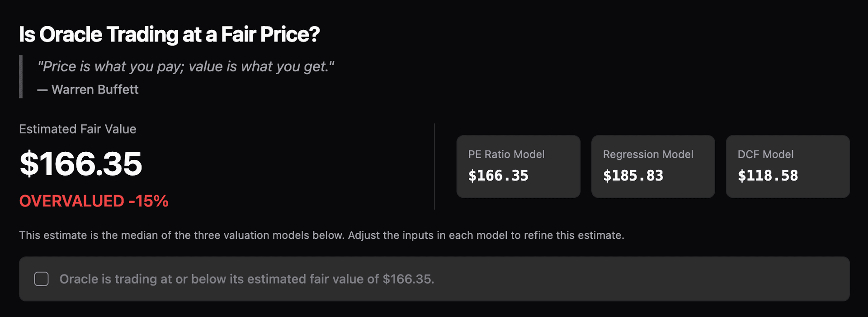Click the gray quote bar beside the Buffett quote
This screenshot has height=317, width=868.
[x=21, y=77]
